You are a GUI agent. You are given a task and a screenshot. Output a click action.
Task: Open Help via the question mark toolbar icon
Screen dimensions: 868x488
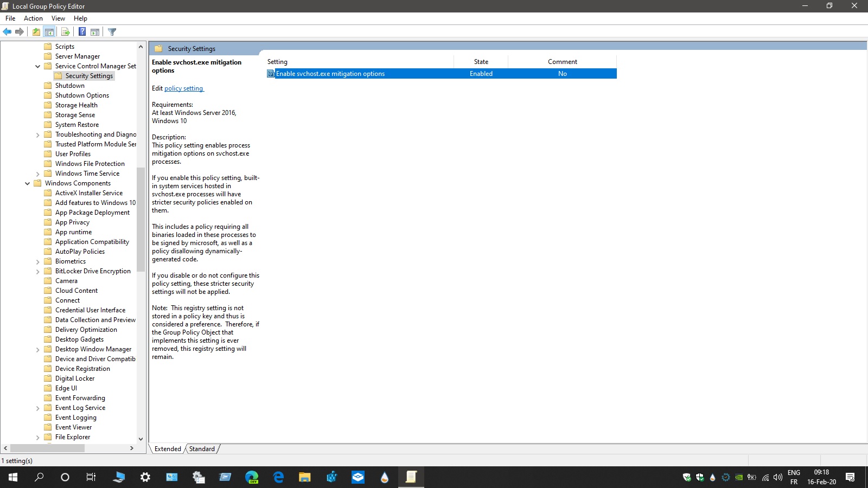click(x=82, y=32)
